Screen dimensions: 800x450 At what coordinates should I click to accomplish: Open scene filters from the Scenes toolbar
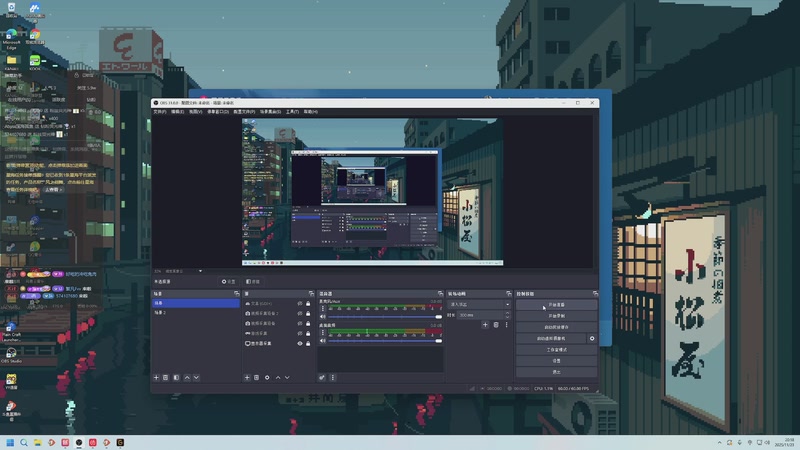(176, 378)
